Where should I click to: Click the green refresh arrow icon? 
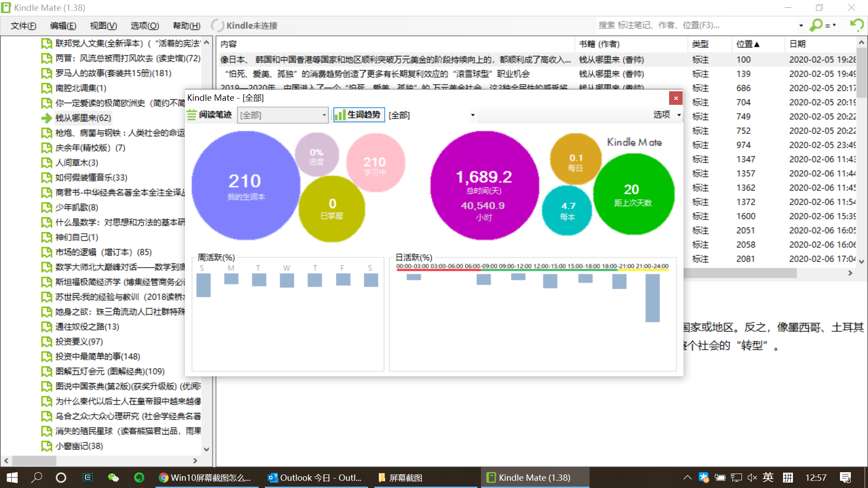pyautogui.click(x=856, y=25)
